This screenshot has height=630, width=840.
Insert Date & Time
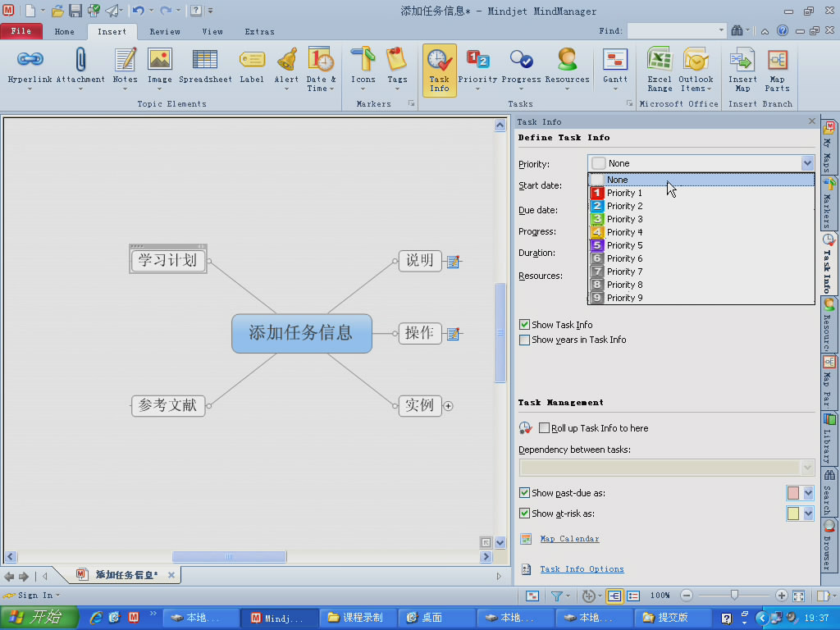(321, 70)
